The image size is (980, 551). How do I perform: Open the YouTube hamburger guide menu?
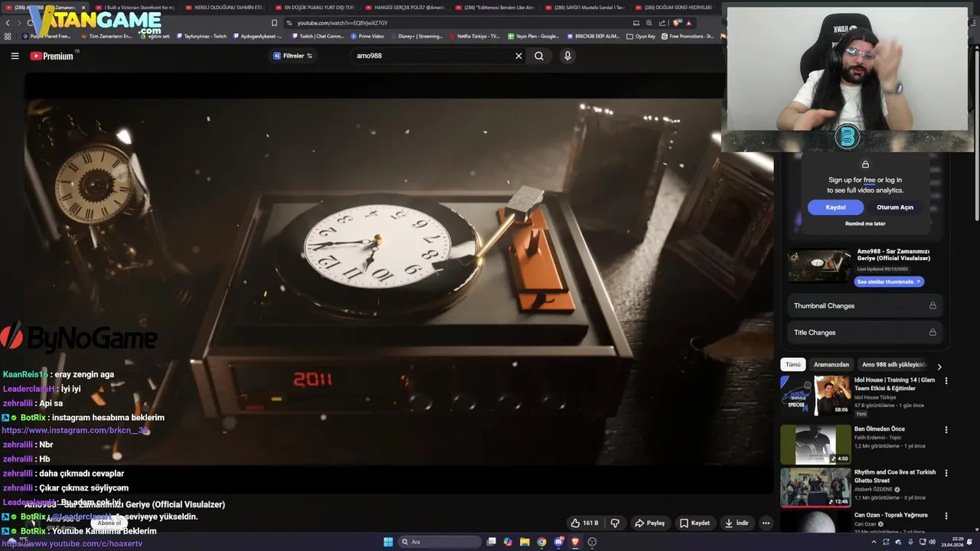click(15, 56)
